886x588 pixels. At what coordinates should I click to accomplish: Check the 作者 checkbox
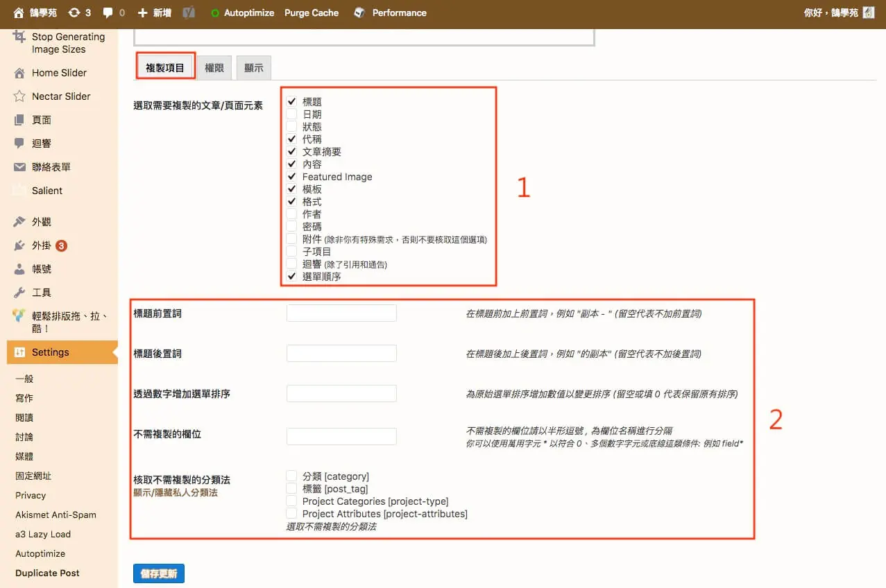point(291,214)
